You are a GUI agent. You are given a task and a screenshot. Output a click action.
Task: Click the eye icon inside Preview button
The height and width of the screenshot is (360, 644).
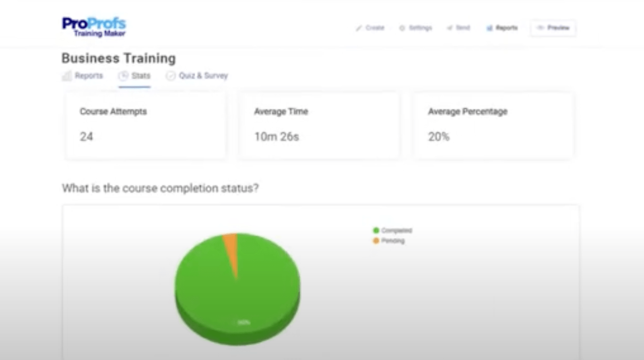tap(541, 28)
